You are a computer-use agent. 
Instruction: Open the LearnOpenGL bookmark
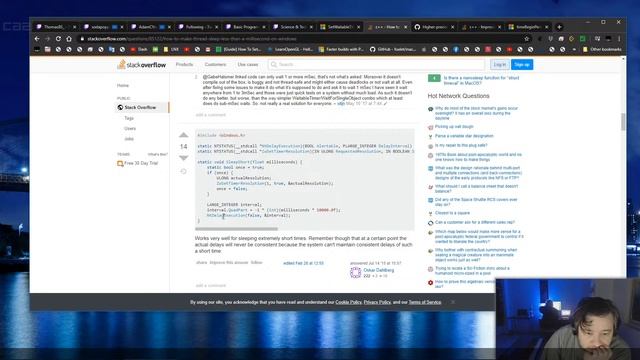290,49
